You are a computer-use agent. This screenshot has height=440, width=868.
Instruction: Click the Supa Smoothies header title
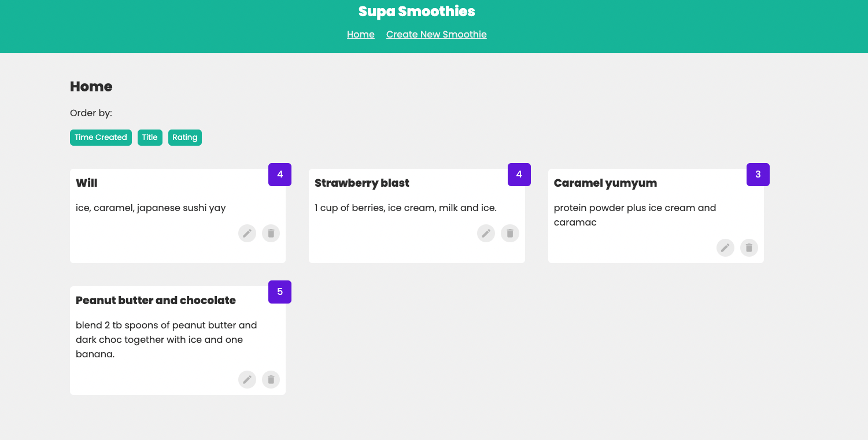click(416, 12)
